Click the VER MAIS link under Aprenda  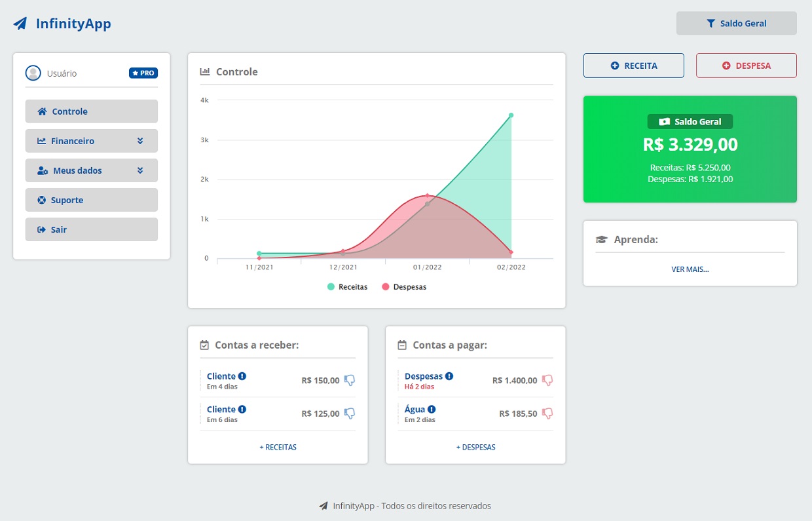pyautogui.click(x=690, y=269)
